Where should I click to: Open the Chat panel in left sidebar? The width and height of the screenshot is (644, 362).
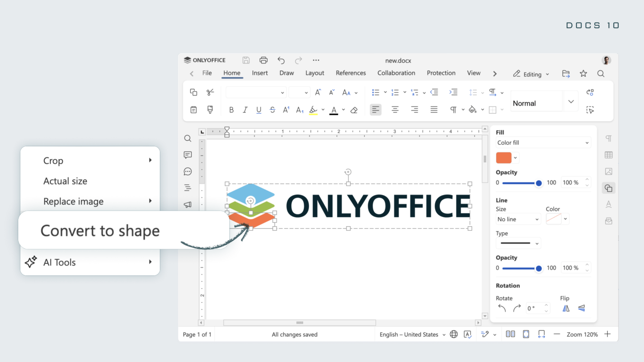188,171
